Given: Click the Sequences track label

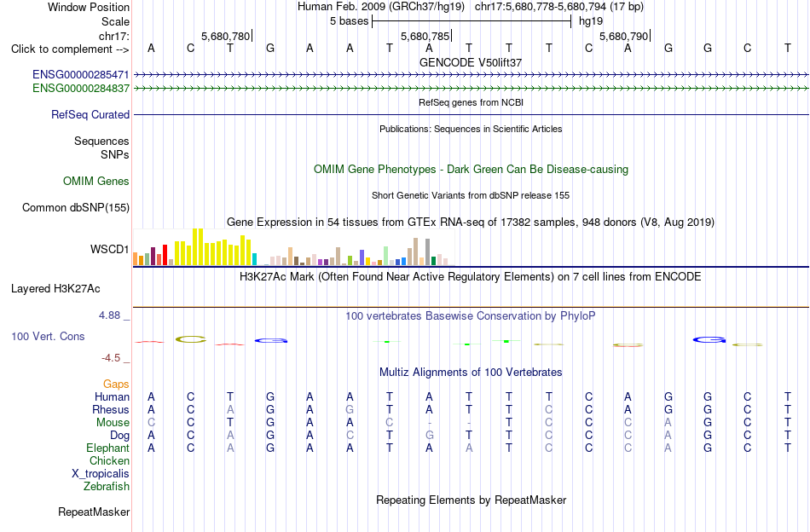Looking at the screenshot, I should (x=101, y=141).
